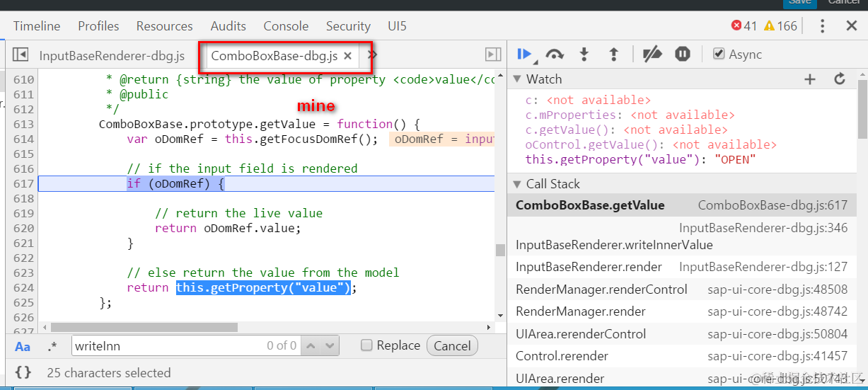
Task: Select UIArea.rerender stack frame
Action: coord(683,379)
